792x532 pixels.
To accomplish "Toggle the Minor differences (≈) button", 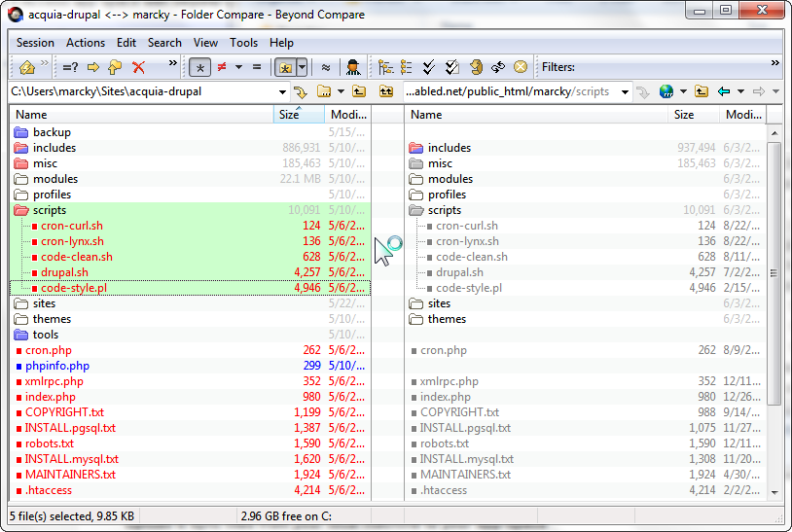I will tap(326, 67).
